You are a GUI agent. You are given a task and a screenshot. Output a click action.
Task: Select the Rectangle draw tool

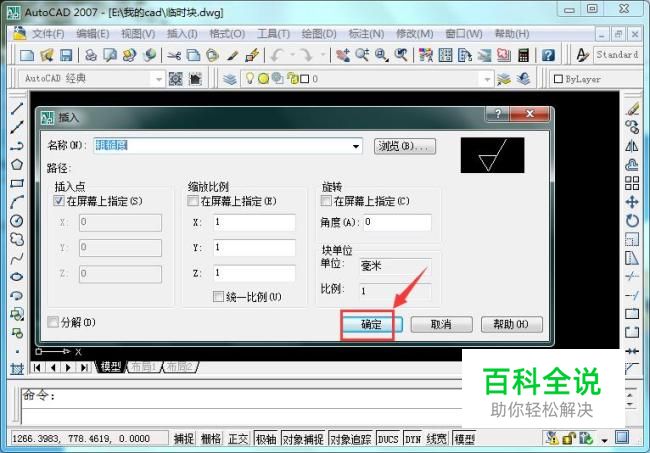17,183
